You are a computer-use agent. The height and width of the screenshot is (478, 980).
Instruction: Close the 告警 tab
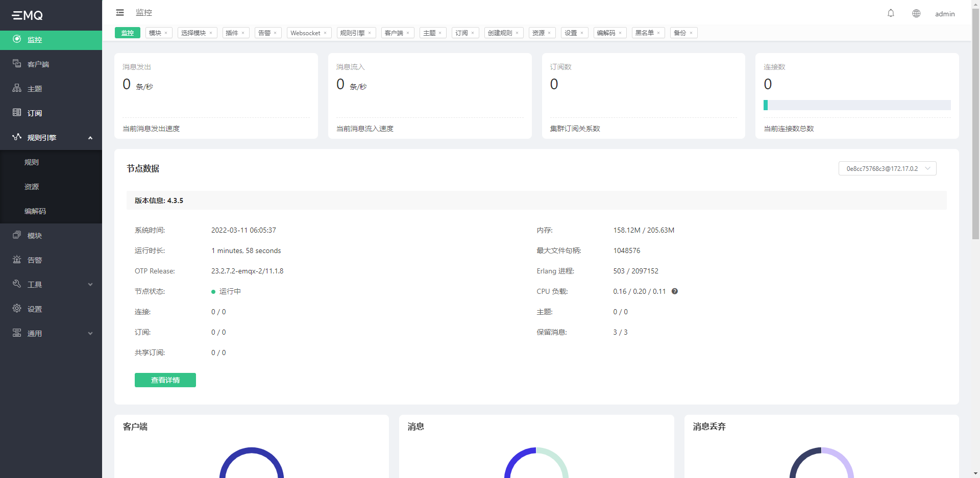coord(275,33)
